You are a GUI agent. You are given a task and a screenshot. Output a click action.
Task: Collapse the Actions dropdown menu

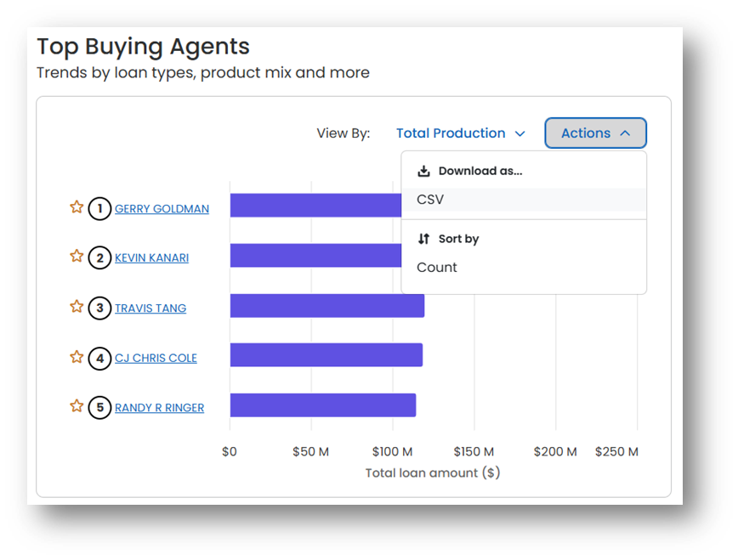tap(595, 133)
